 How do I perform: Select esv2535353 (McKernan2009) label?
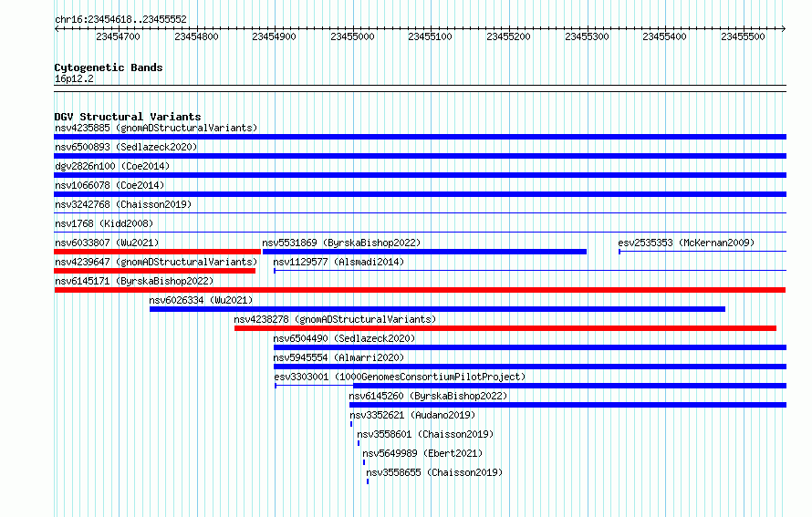(686, 243)
